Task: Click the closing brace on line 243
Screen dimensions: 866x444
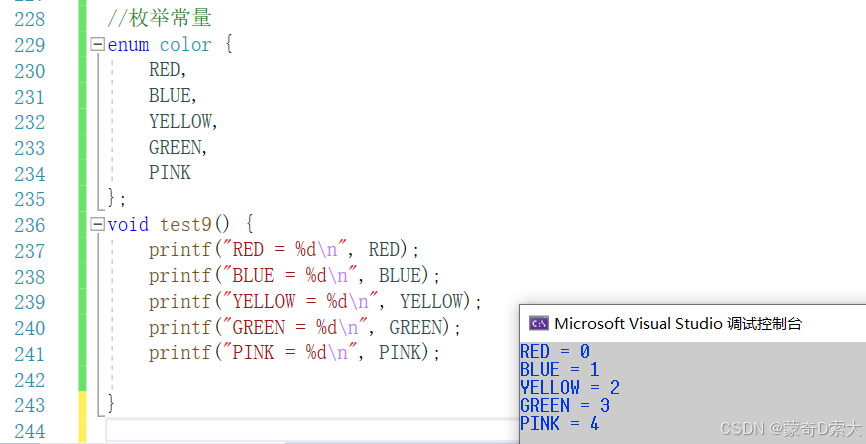Action: pyautogui.click(x=111, y=404)
